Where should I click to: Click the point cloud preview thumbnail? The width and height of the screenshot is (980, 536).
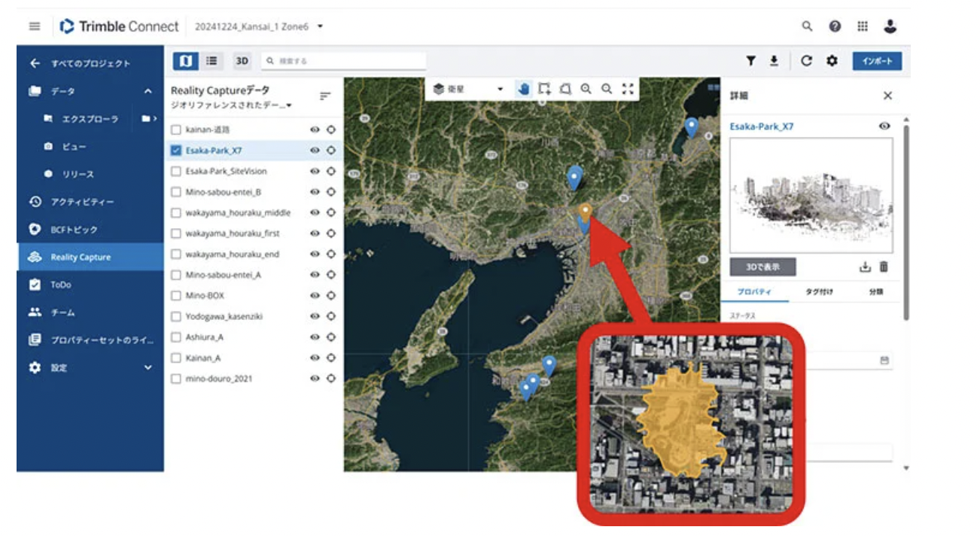coord(811,196)
